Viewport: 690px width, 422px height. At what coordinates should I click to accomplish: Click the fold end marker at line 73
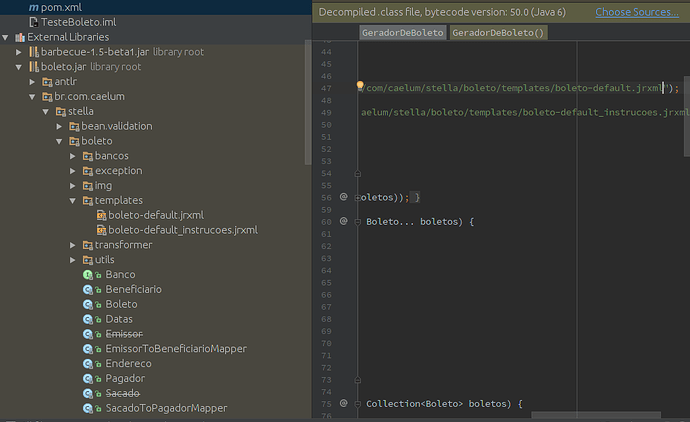click(x=358, y=380)
